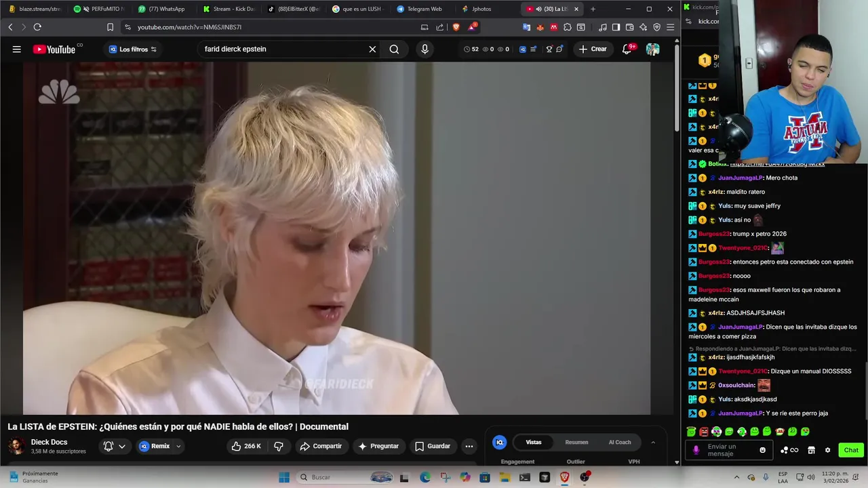Click the browser address bar URL
Image resolution: width=868 pixels, height=488 pixels.
pos(189,27)
